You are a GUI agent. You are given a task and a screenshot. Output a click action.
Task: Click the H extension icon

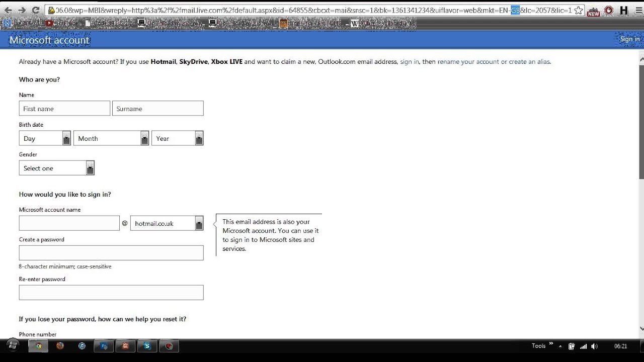pyautogui.click(x=624, y=10)
